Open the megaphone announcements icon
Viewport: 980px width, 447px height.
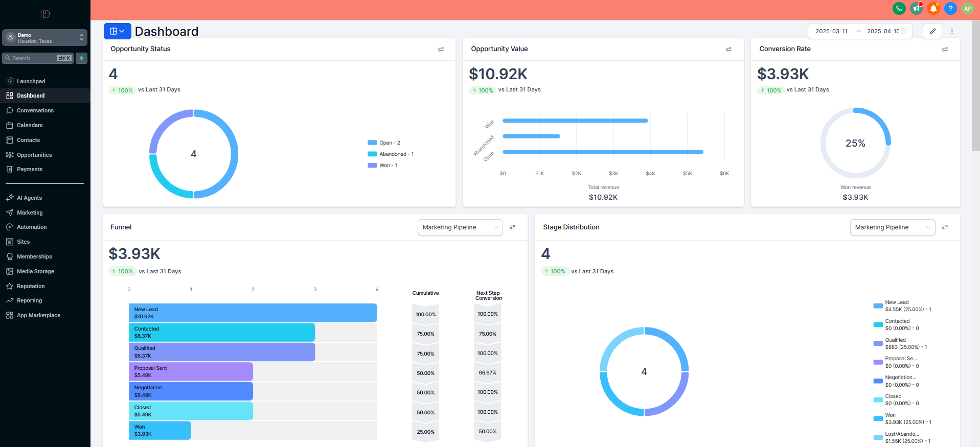[x=916, y=9]
